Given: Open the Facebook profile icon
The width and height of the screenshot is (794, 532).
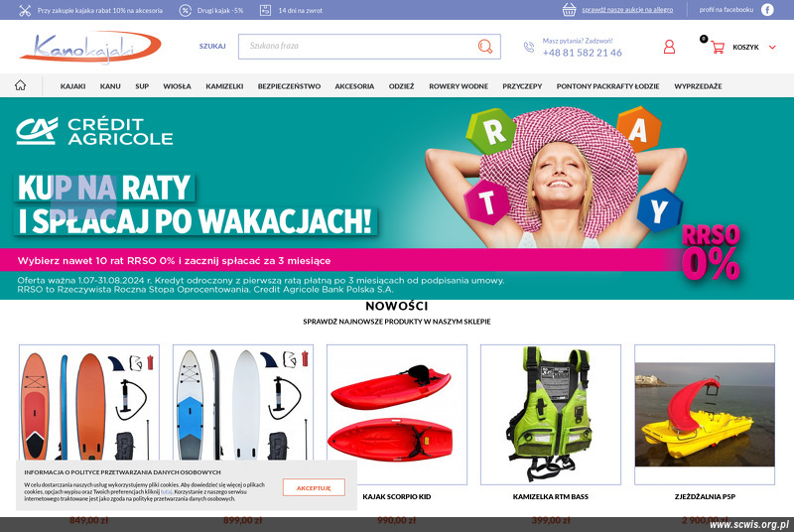Looking at the screenshot, I should (x=767, y=10).
